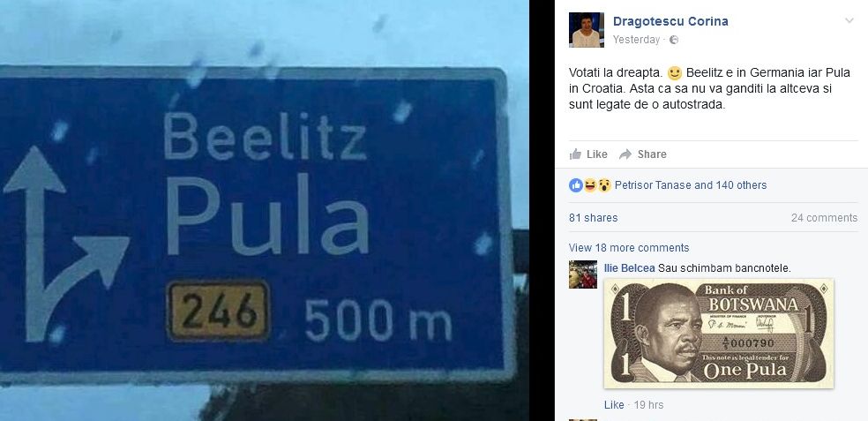This screenshot has height=421, width=868.
Task: Click the Yesterday timestamp link
Action: [x=636, y=40]
